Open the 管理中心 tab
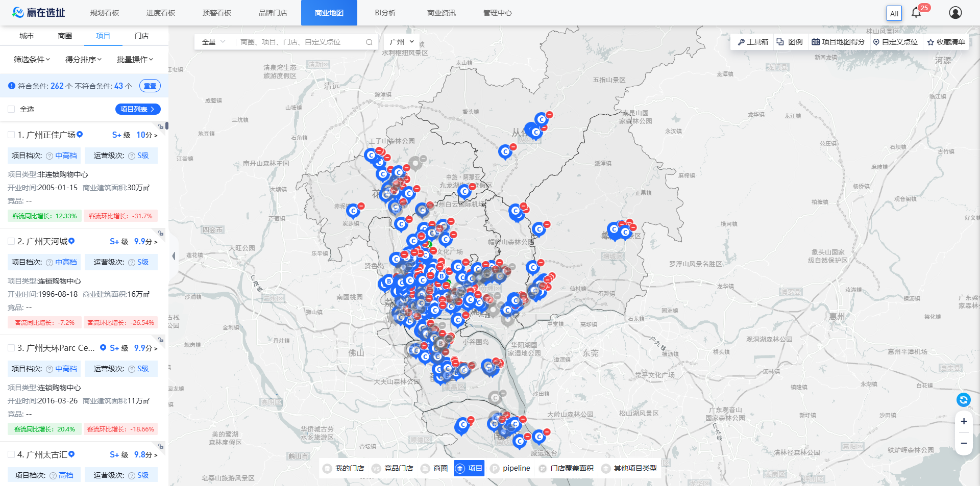Image resolution: width=980 pixels, height=486 pixels. pos(498,13)
